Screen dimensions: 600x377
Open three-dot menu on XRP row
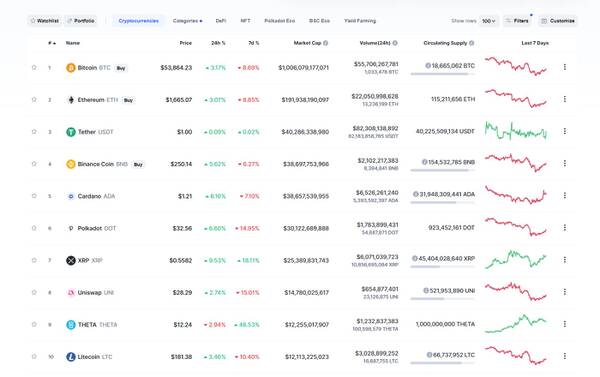(565, 260)
